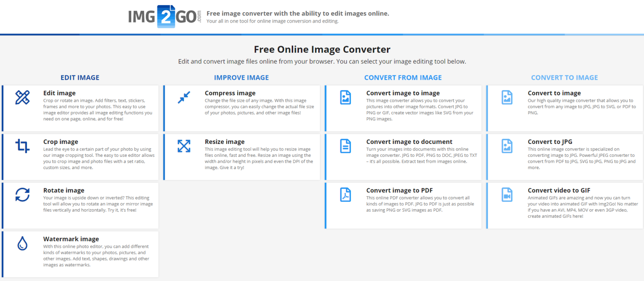Image resolution: width=644 pixels, height=281 pixels.
Task: Select the CONVERT FROM IMAGE heading
Action: (403, 78)
